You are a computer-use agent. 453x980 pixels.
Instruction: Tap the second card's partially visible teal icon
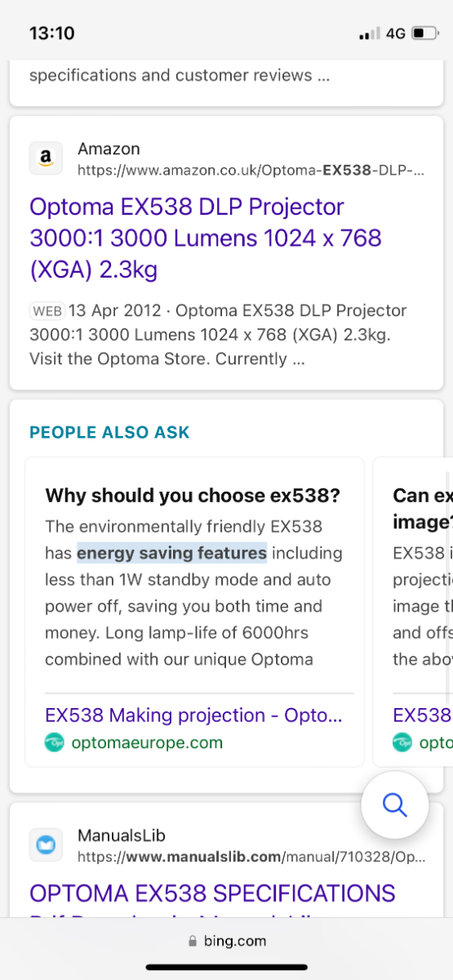coord(402,742)
